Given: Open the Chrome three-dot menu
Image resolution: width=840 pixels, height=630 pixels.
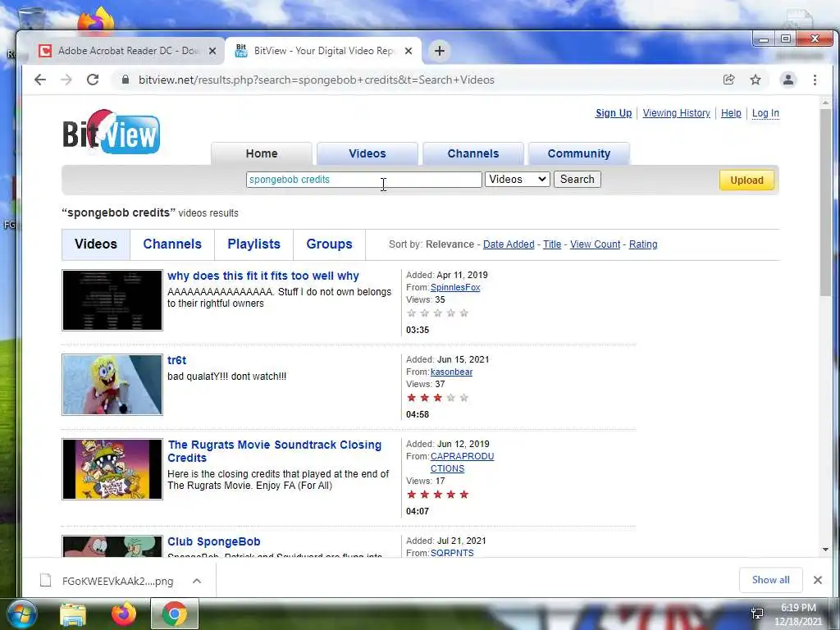Looking at the screenshot, I should pos(815,80).
